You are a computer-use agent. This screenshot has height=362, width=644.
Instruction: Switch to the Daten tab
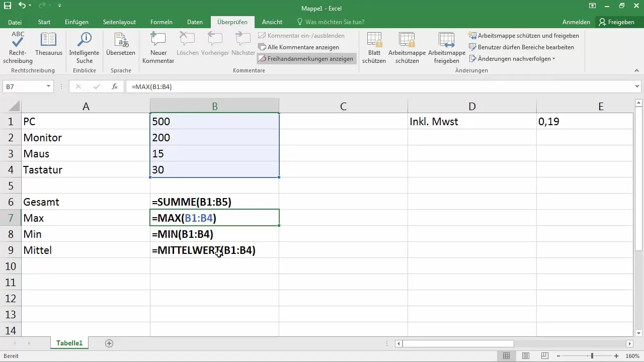click(x=195, y=22)
